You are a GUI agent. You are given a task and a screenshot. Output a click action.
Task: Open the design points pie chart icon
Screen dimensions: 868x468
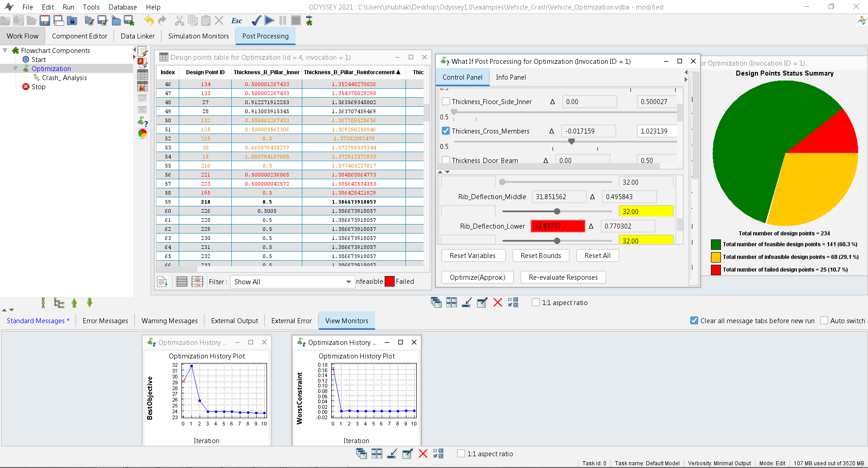click(143, 133)
